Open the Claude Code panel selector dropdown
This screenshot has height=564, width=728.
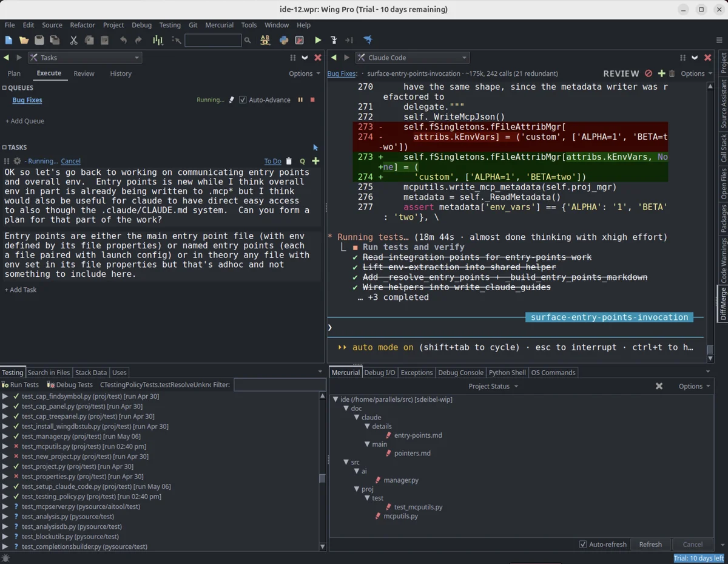point(413,58)
